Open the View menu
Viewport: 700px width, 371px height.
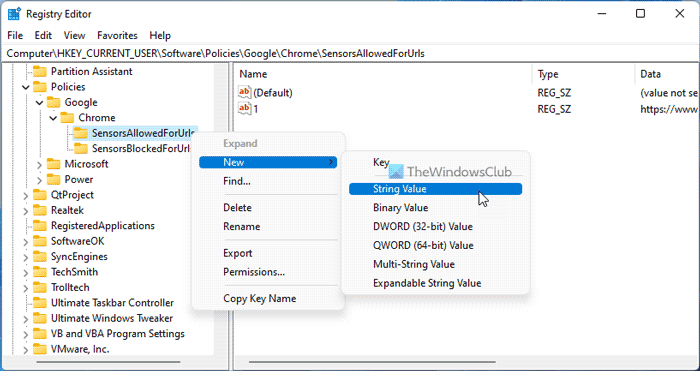tap(75, 35)
